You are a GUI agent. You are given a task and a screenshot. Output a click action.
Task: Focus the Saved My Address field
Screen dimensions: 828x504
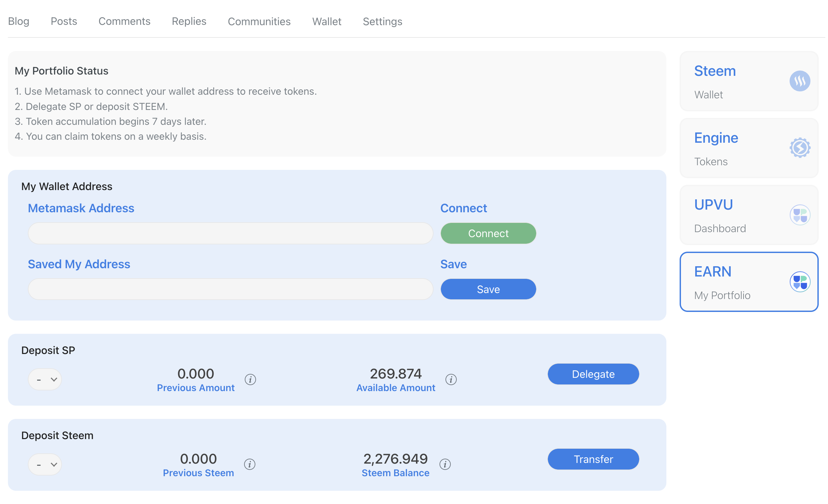tap(230, 289)
